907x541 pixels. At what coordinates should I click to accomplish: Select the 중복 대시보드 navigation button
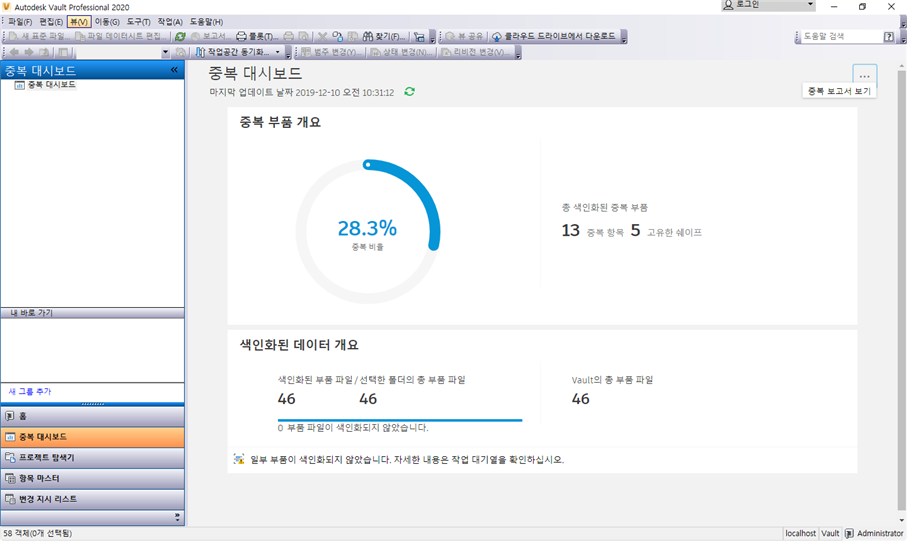pyautogui.click(x=93, y=437)
